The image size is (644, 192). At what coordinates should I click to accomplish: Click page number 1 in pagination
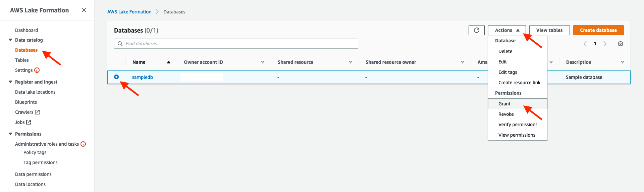coord(595,44)
